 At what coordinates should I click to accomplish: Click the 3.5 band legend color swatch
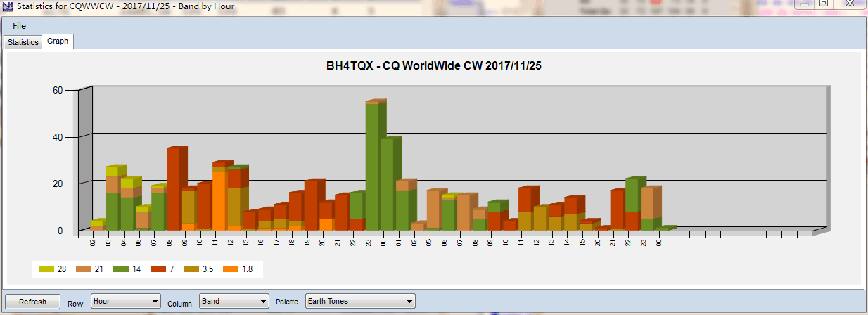coord(192,269)
